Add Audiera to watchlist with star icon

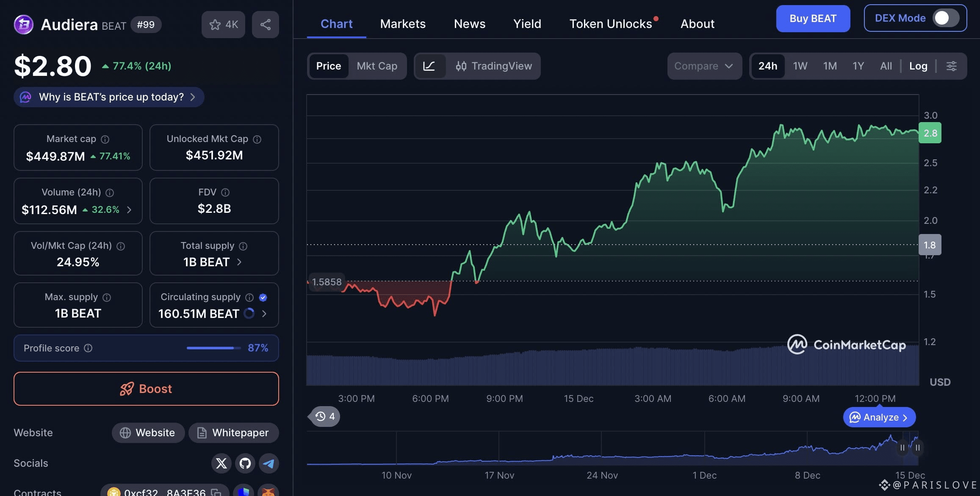pos(223,25)
